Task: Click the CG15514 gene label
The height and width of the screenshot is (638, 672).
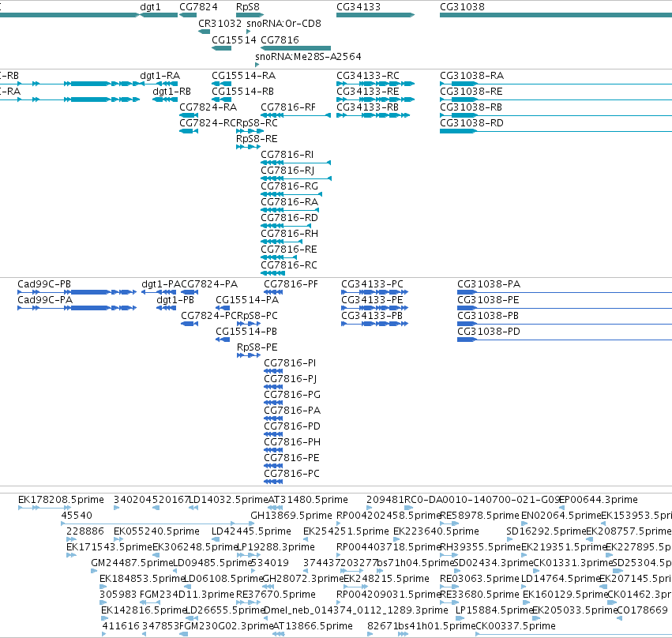Action: click(x=234, y=39)
